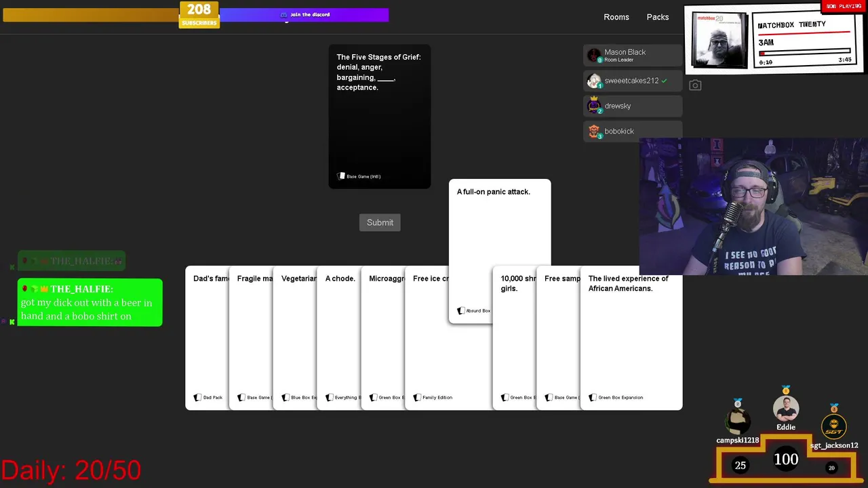Click the Base Game icon on Free samp card
Viewport: 868px width, 488px height.
click(549, 397)
